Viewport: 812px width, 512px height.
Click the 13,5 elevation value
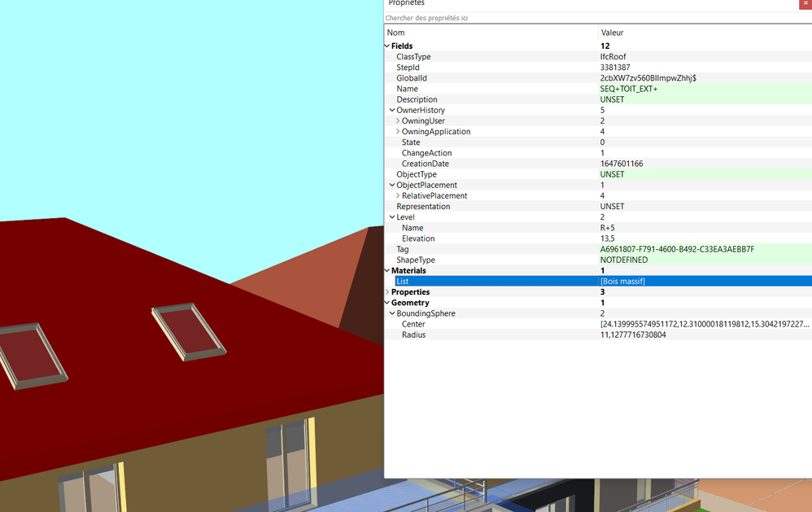pos(608,238)
